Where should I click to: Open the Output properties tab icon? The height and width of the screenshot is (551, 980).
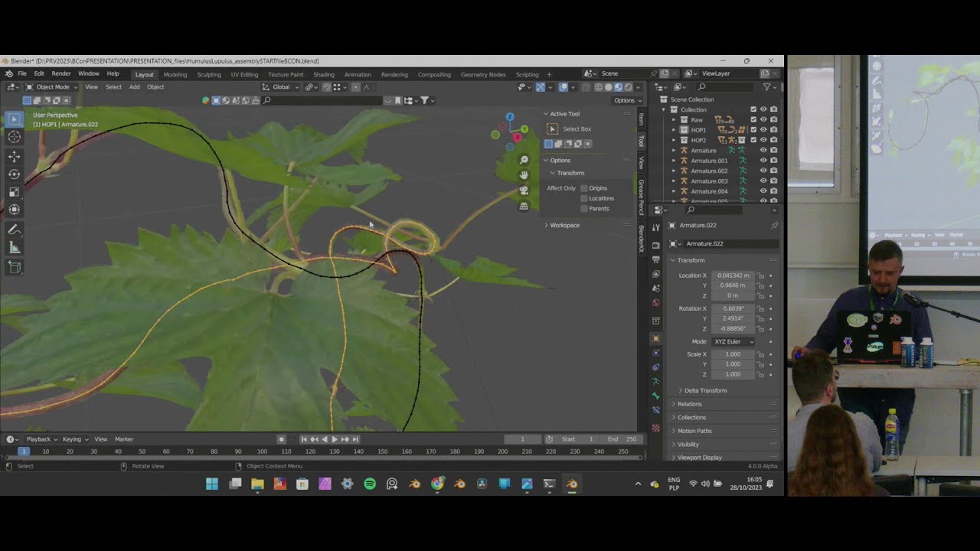(x=655, y=260)
